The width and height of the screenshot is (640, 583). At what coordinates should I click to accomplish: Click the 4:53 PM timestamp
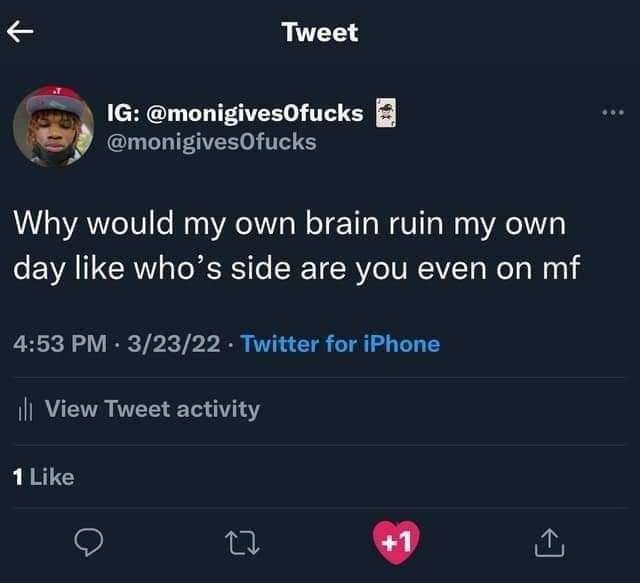click(59, 344)
